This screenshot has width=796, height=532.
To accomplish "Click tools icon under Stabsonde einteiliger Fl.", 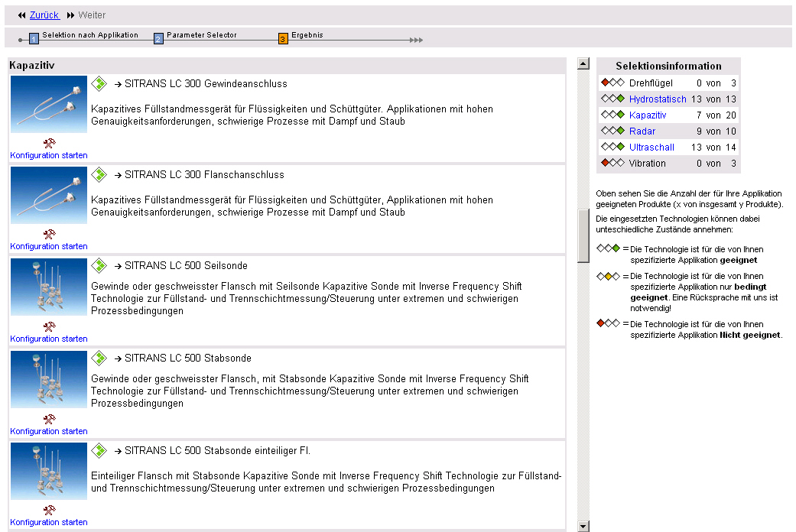I will pyautogui.click(x=49, y=510).
